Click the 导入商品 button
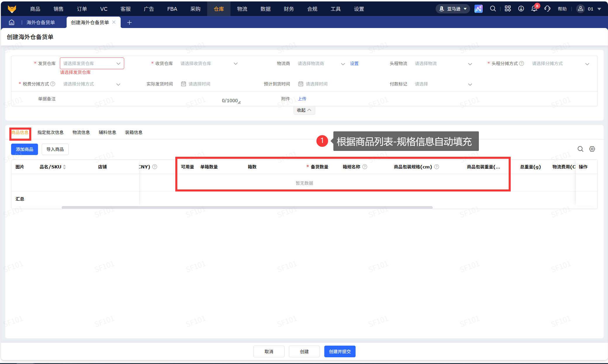The height and width of the screenshot is (364, 608). (x=55, y=149)
